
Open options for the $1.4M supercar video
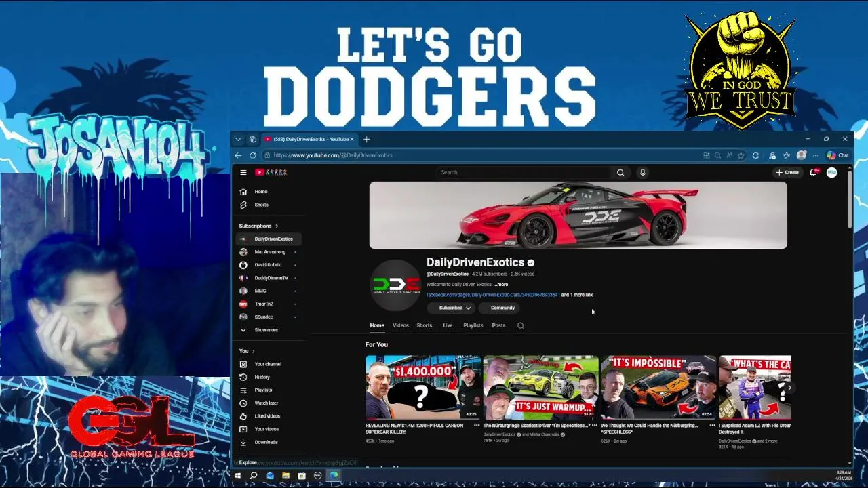tap(476, 426)
